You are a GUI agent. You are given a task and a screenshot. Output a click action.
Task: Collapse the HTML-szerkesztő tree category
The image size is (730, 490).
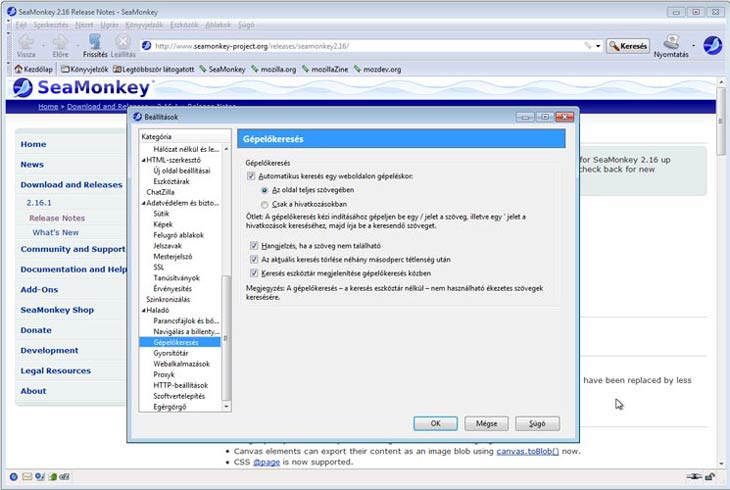point(143,160)
